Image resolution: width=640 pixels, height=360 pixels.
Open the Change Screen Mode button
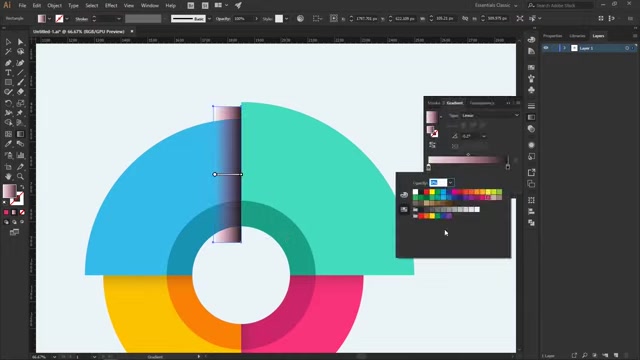click(x=14, y=232)
